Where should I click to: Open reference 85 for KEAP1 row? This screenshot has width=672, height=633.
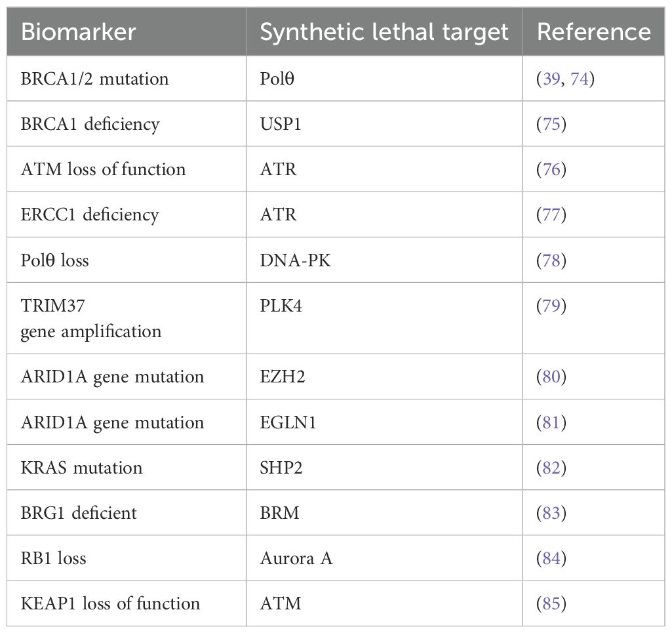(x=551, y=603)
